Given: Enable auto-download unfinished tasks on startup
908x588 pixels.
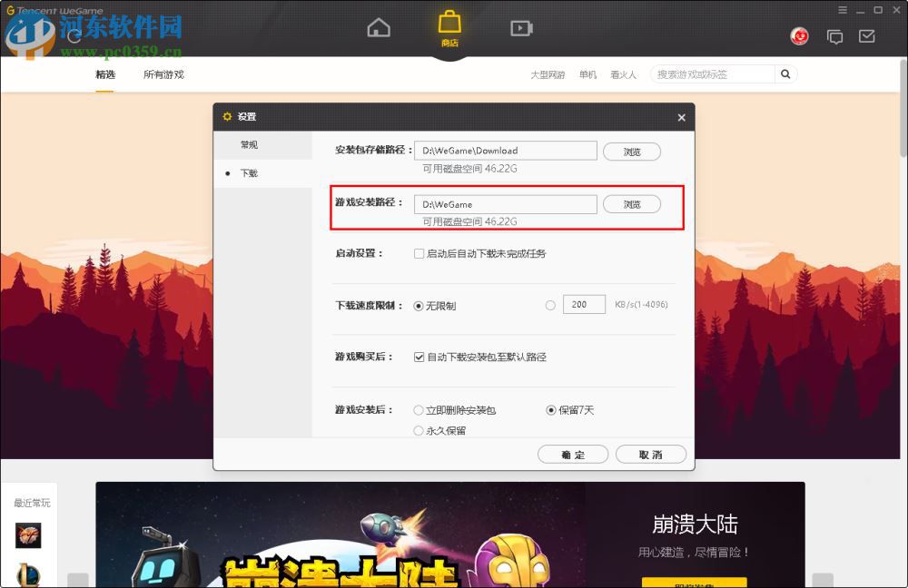Looking at the screenshot, I should pos(418,254).
